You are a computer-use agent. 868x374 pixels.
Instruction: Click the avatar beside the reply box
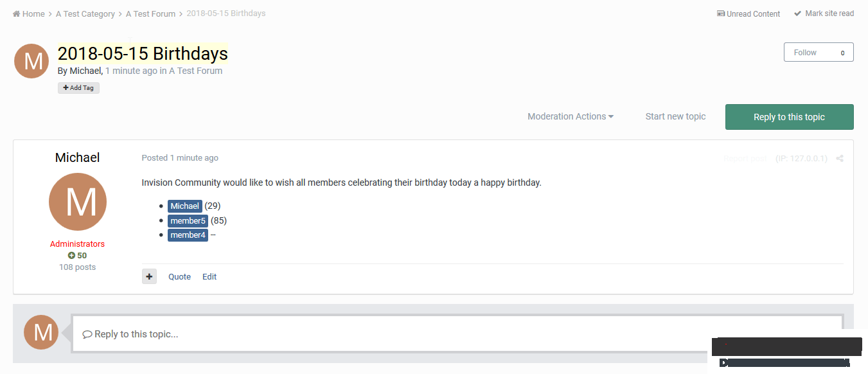tap(41, 332)
